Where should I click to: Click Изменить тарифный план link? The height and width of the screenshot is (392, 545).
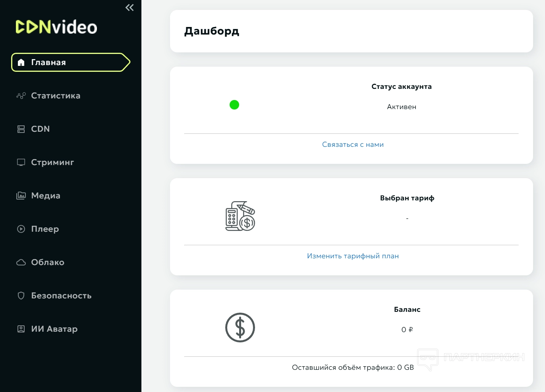point(353,256)
